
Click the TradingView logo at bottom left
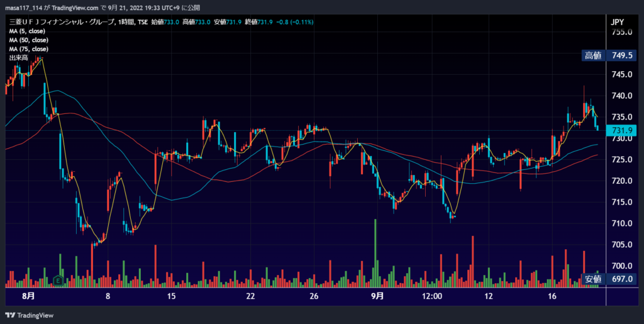[29, 315]
